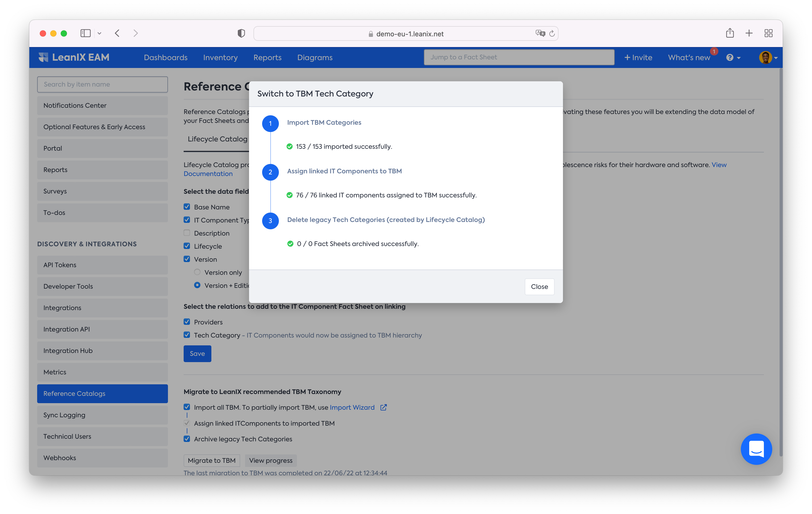Click the privacy shield icon
The height and width of the screenshot is (514, 812).
coord(241,33)
